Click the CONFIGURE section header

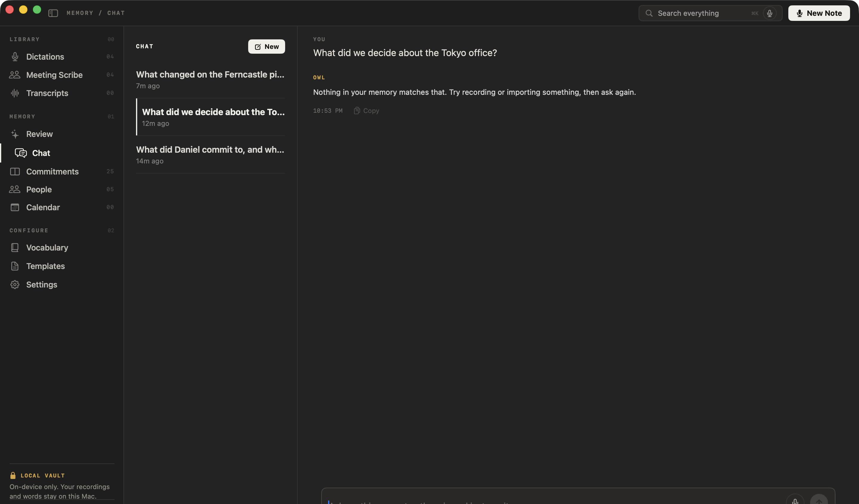[29, 231]
